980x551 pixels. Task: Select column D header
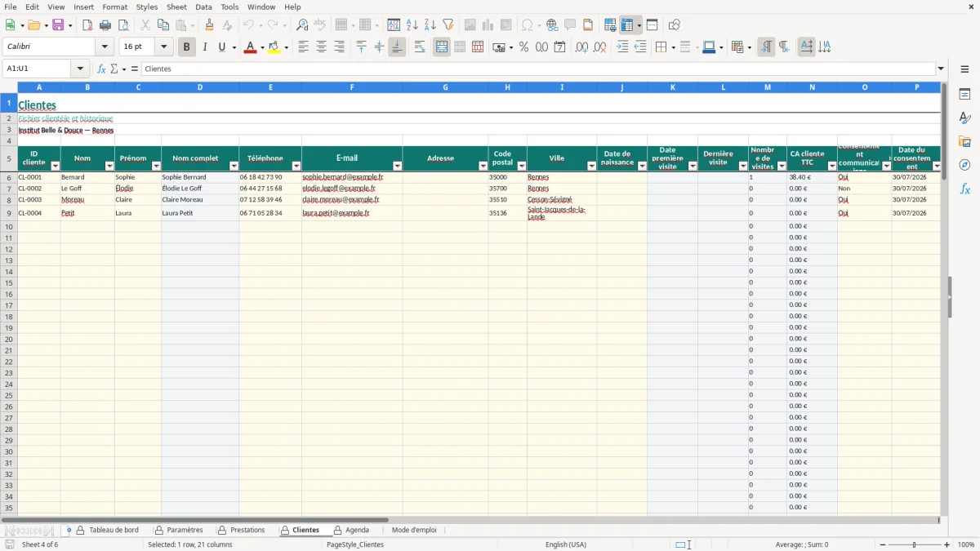200,87
